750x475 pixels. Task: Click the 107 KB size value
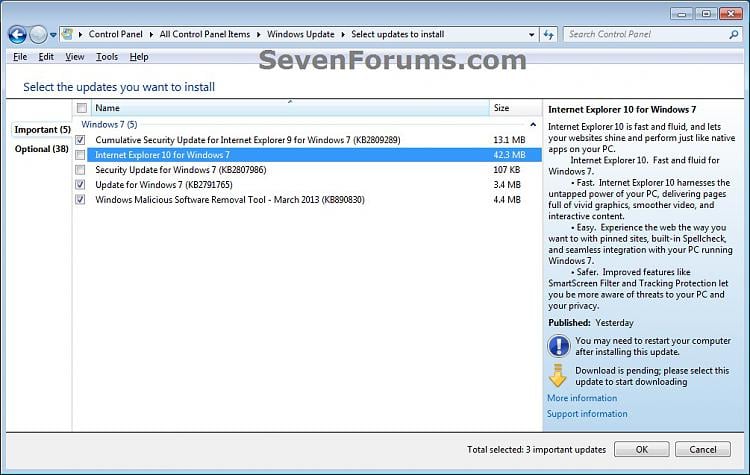click(x=507, y=170)
